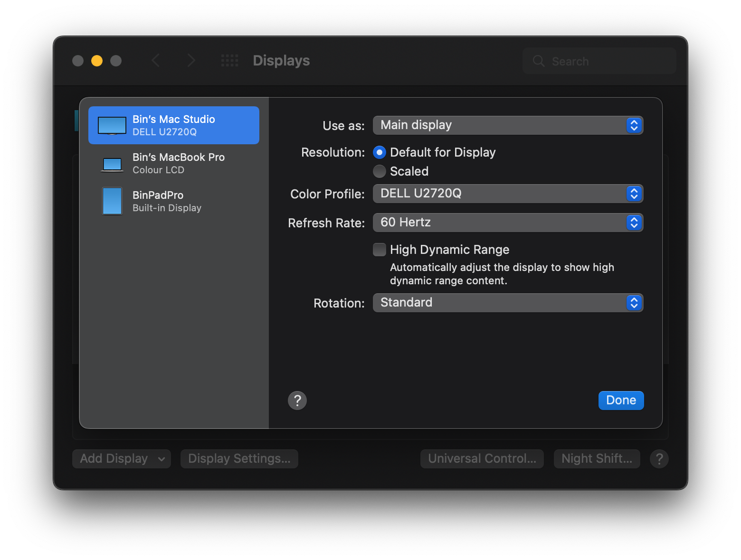Image resolution: width=741 pixels, height=560 pixels.
Task: Click the show-all grid icon in toolbar
Action: click(x=230, y=61)
